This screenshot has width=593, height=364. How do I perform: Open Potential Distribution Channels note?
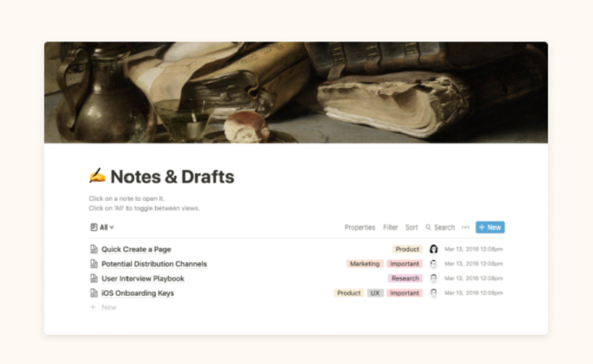[x=154, y=264]
